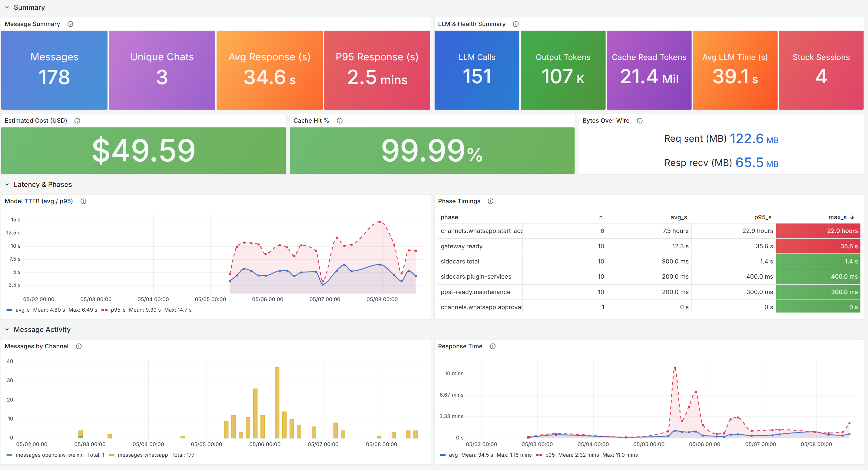Toggle avg_s series in TTFB legend
868x470 pixels.
pos(23,309)
